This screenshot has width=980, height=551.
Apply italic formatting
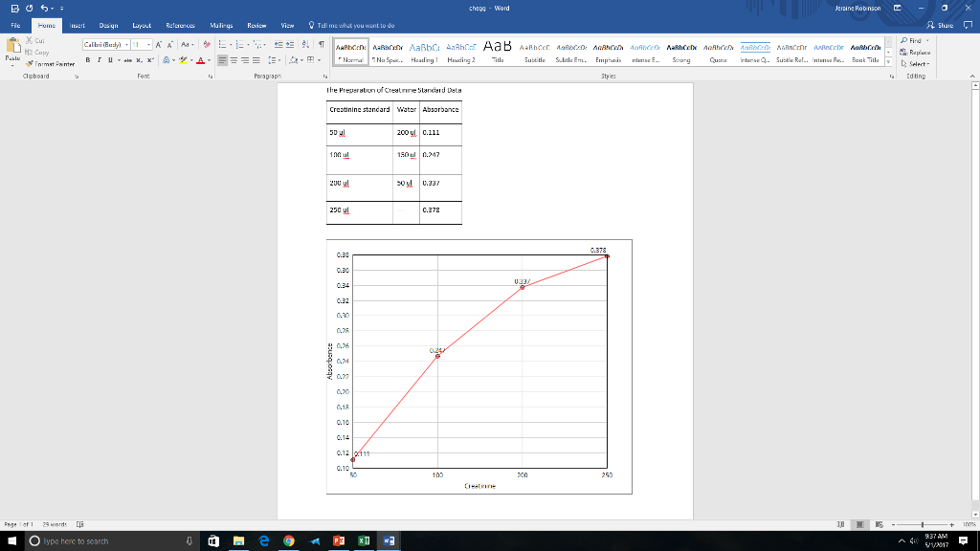(x=99, y=59)
